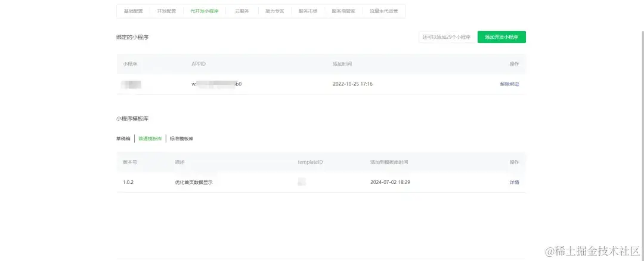Click the 2022-10-25 17:16 add time
Screen dimensions: 644x261
click(x=352, y=84)
